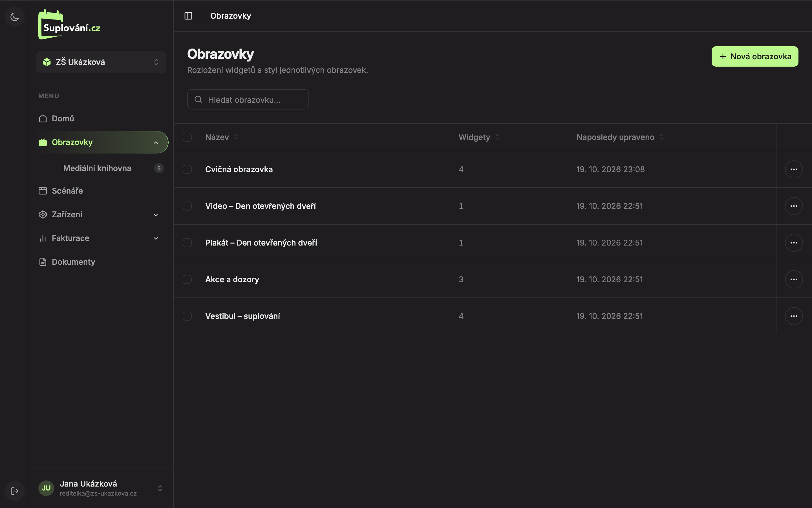Image resolution: width=812 pixels, height=508 pixels.
Task: Check the Cvičná obrazovka row checkbox
Action: click(187, 169)
